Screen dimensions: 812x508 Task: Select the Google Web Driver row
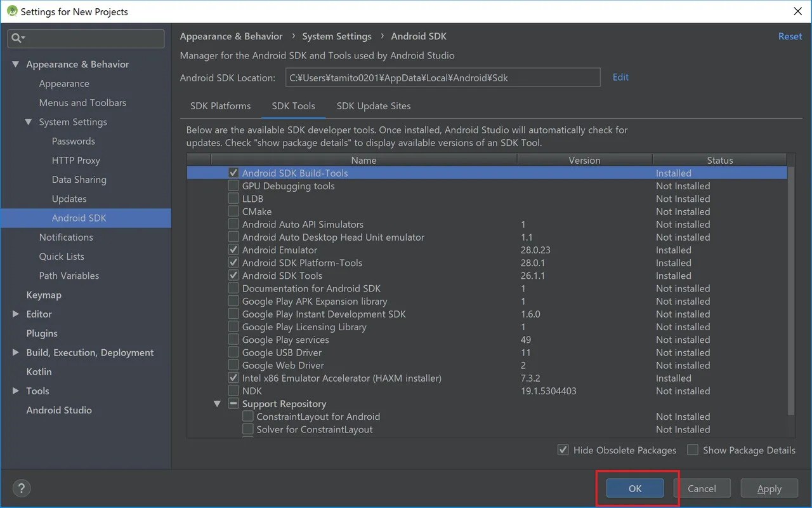[487, 365]
